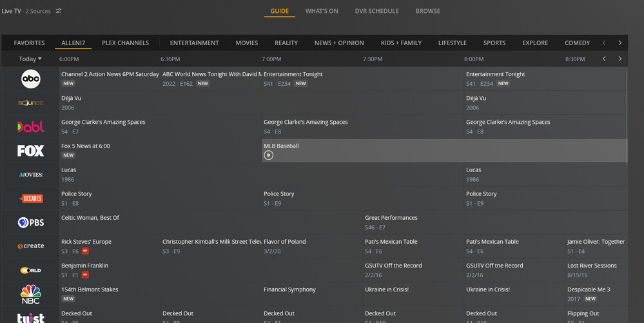Viewport: 644px width, 323px height.
Task: Open the 7:00PM Entertainment Tonight listing
Action: point(363,79)
